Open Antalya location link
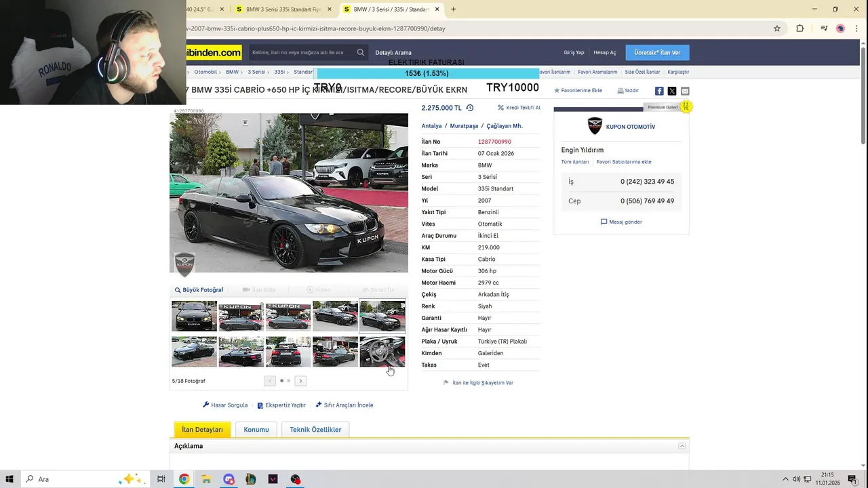Viewport: 868px width, 488px height. coord(431,126)
